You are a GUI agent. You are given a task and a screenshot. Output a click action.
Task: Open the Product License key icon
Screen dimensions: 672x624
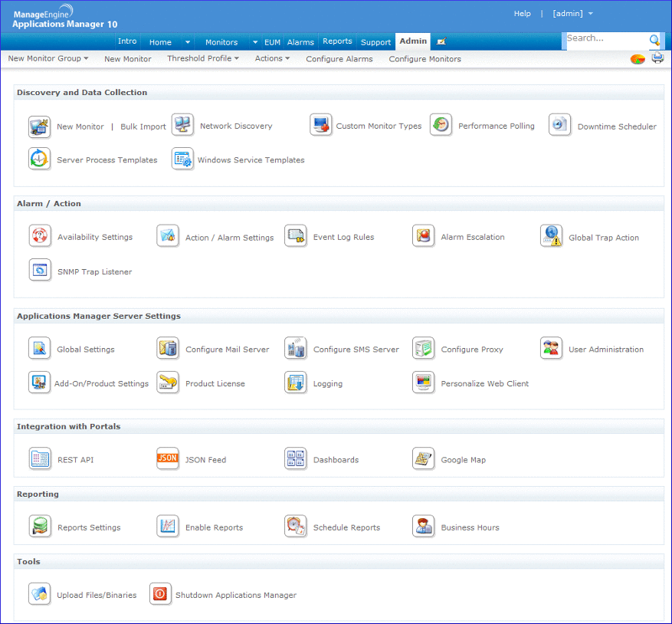168,383
